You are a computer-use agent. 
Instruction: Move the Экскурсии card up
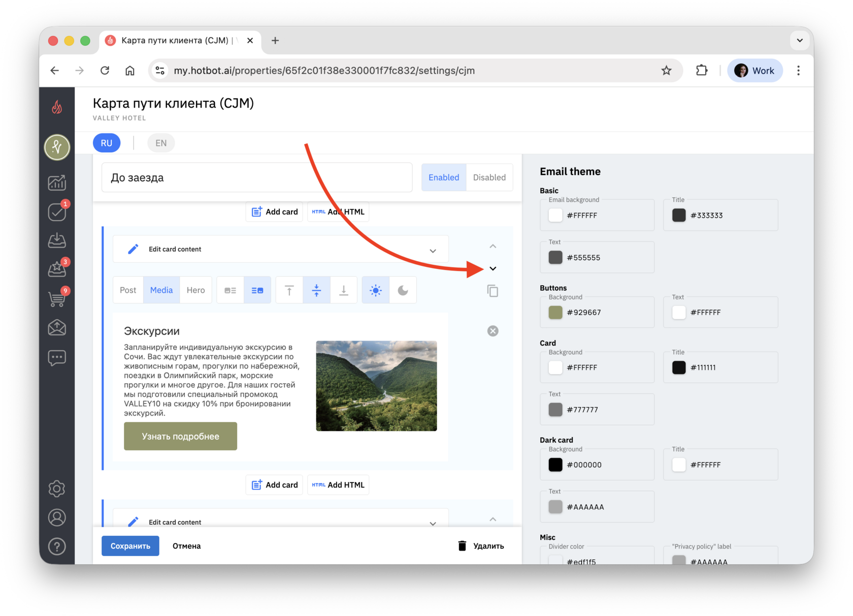click(493, 246)
